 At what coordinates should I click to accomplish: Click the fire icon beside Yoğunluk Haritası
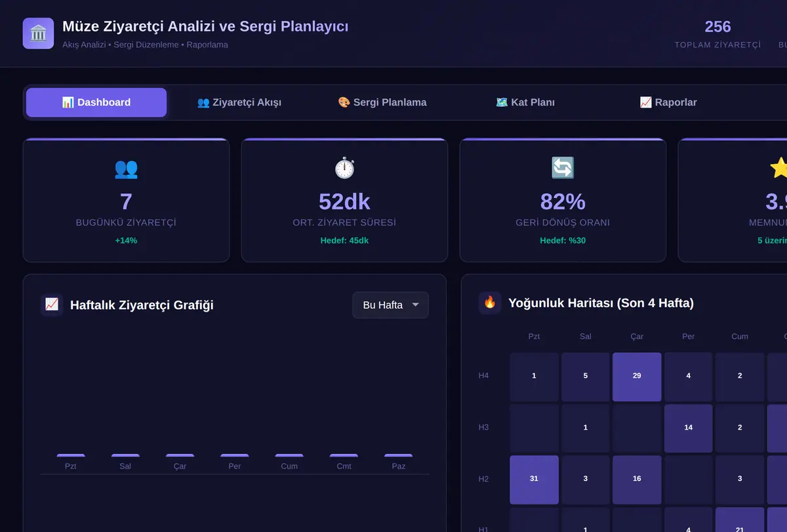point(490,302)
